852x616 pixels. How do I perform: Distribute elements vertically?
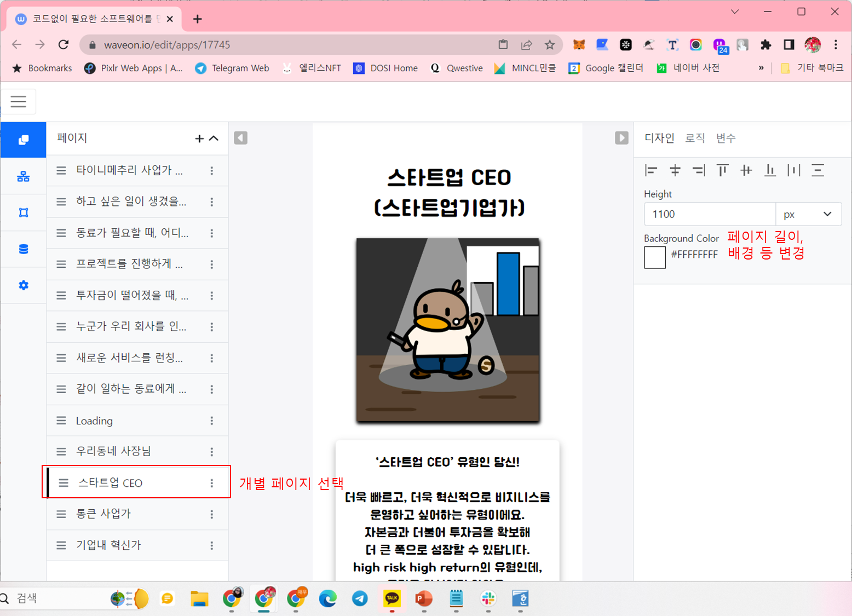pos(818,170)
